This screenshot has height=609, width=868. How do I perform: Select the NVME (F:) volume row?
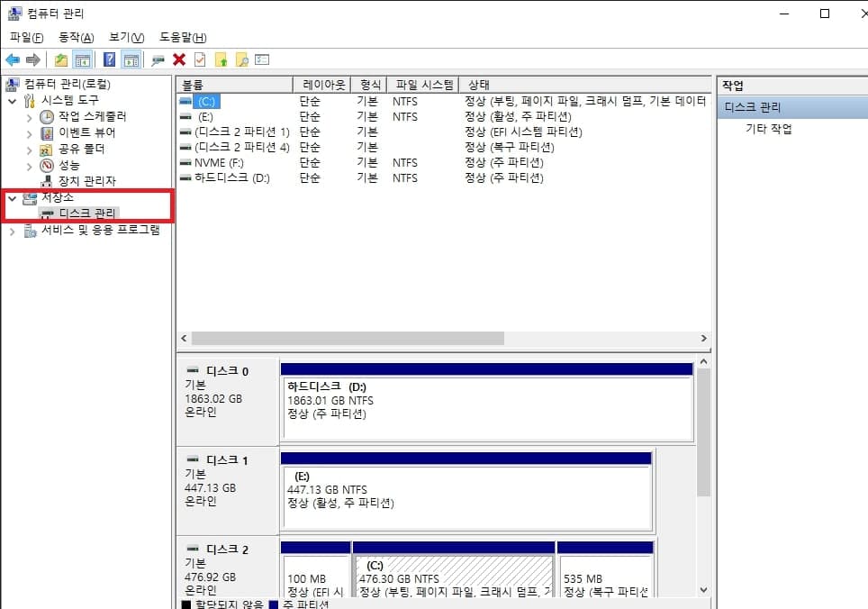point(221,162)
